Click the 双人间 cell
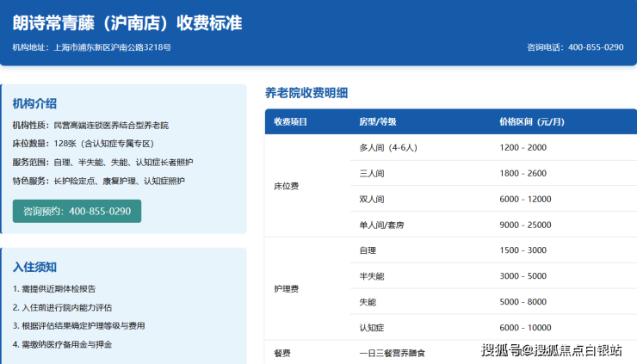The image size is (637, 364). point(372,199)
